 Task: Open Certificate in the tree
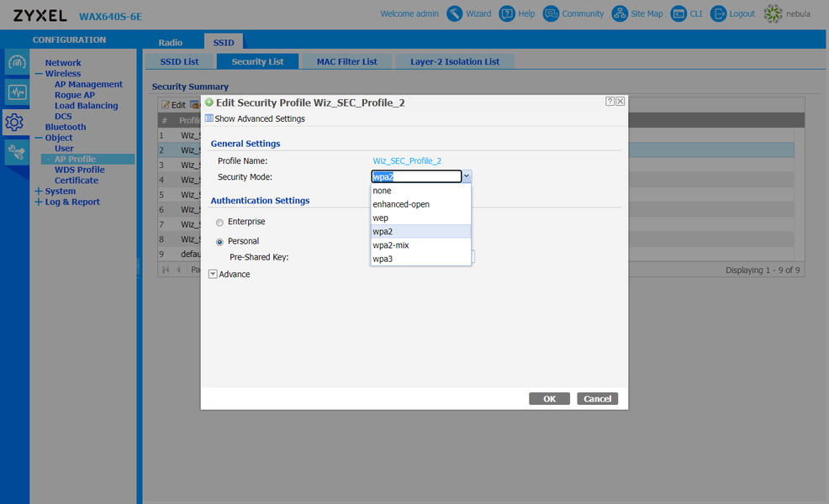tap(77, 181)
